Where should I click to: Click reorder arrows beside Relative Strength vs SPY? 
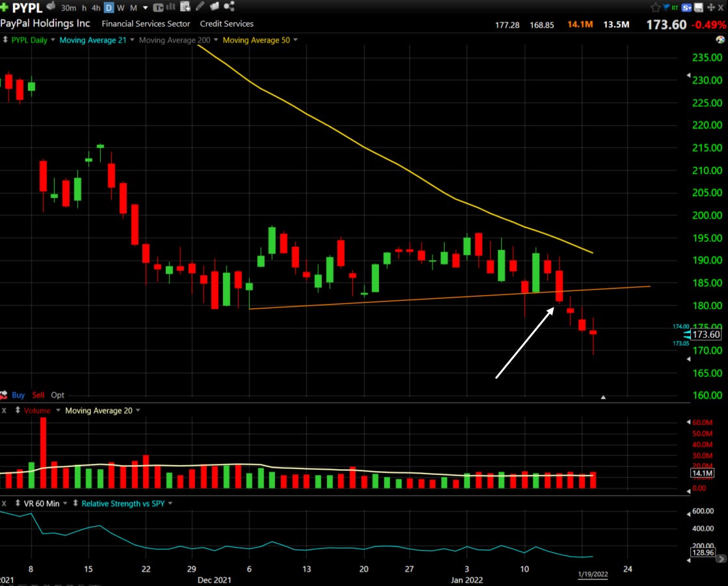coord(75,503)
